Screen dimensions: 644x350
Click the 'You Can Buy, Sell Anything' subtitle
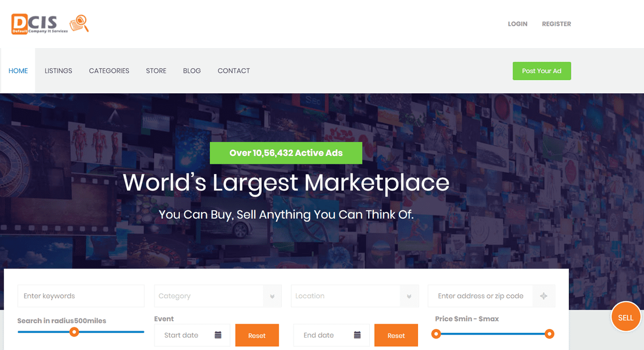tap(286, 214)
